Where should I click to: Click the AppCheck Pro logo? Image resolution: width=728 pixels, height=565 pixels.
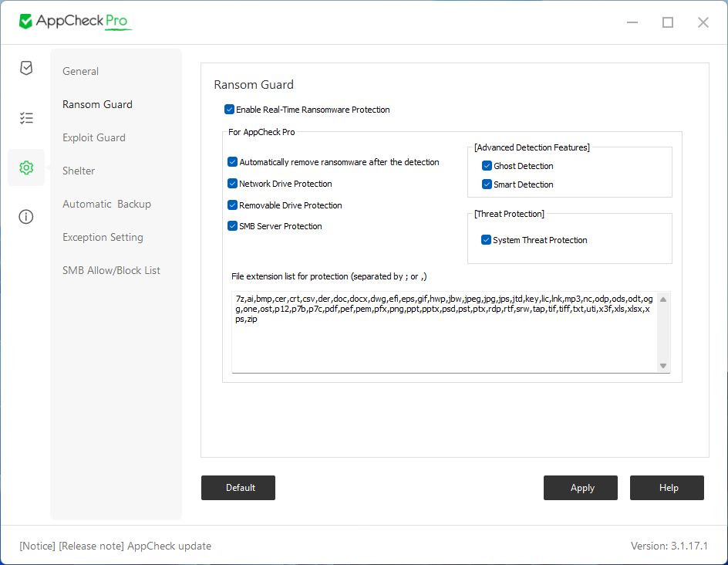point(75,22)
